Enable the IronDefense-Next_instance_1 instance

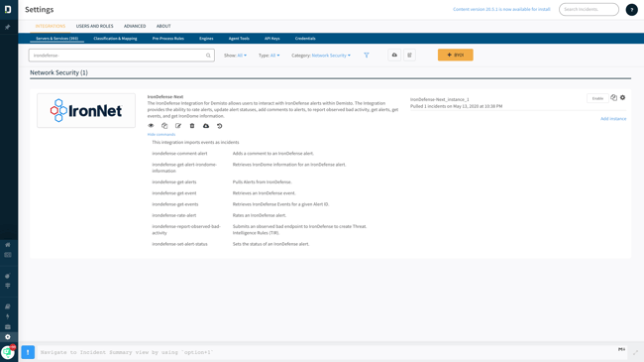pos(597,98)
